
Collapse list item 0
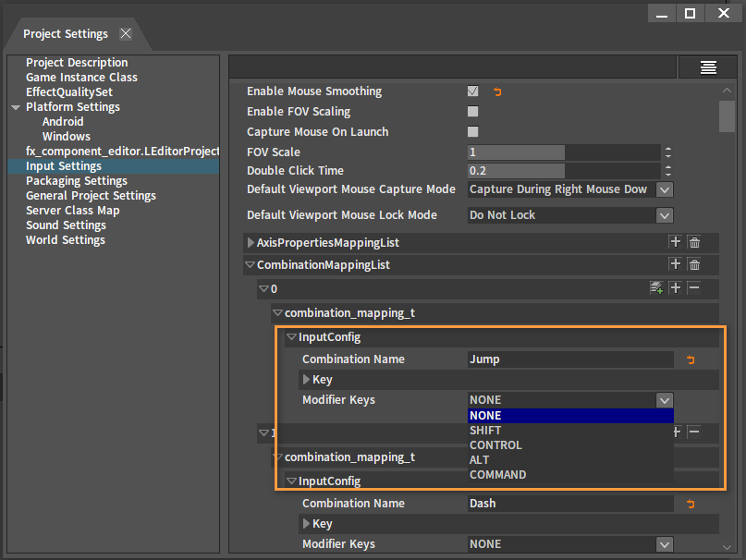[263, 289]
